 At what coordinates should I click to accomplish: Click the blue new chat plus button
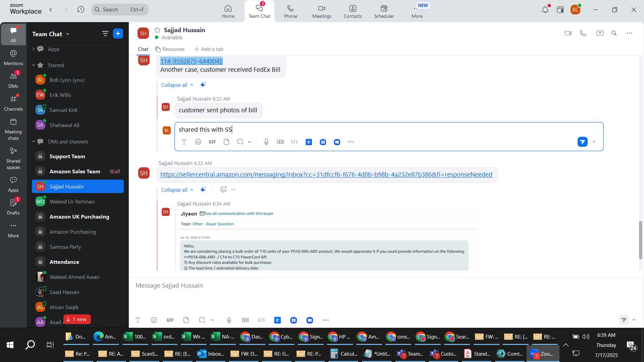tap(118, 34)
